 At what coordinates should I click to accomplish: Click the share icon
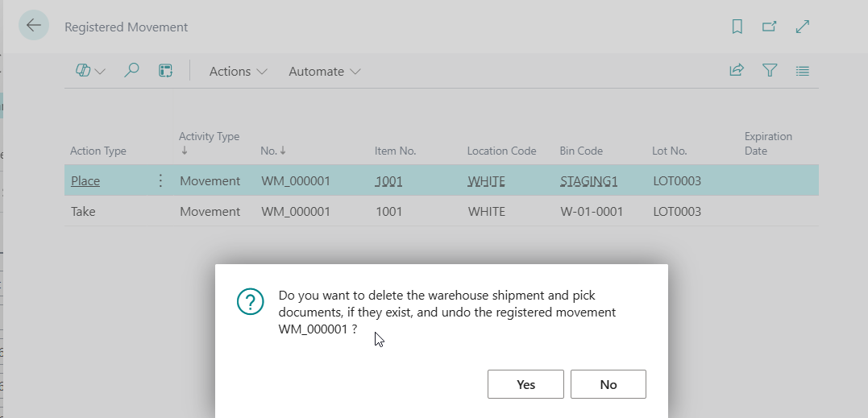pos(736,71)
